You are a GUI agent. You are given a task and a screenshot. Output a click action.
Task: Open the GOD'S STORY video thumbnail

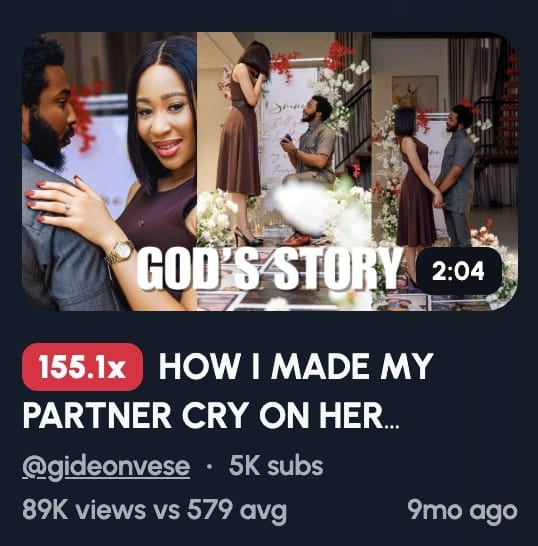pos(270,171)
